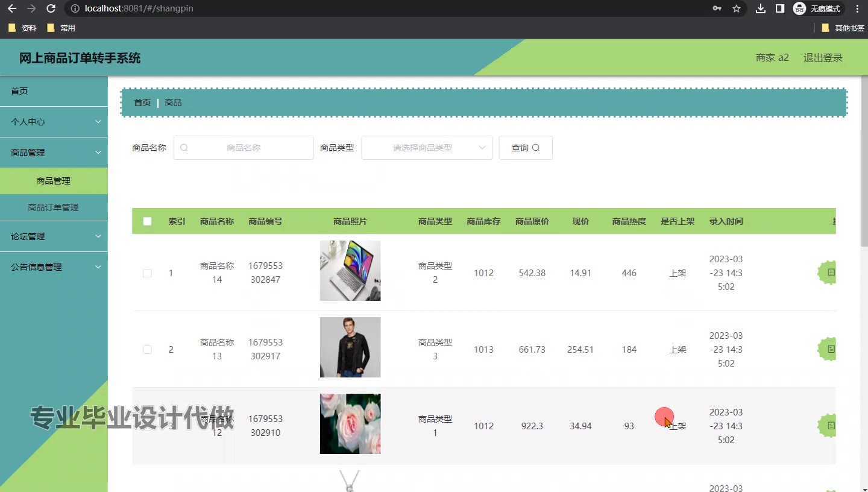Click 商品库存 column header
The width and height of the screenshot is (868, 492).
click(x=483, y=221)
